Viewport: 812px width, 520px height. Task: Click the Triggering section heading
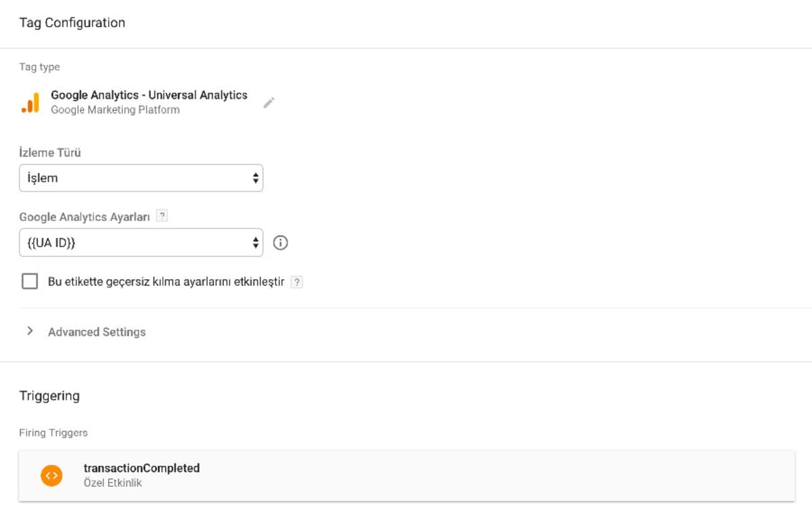point(49,396)
